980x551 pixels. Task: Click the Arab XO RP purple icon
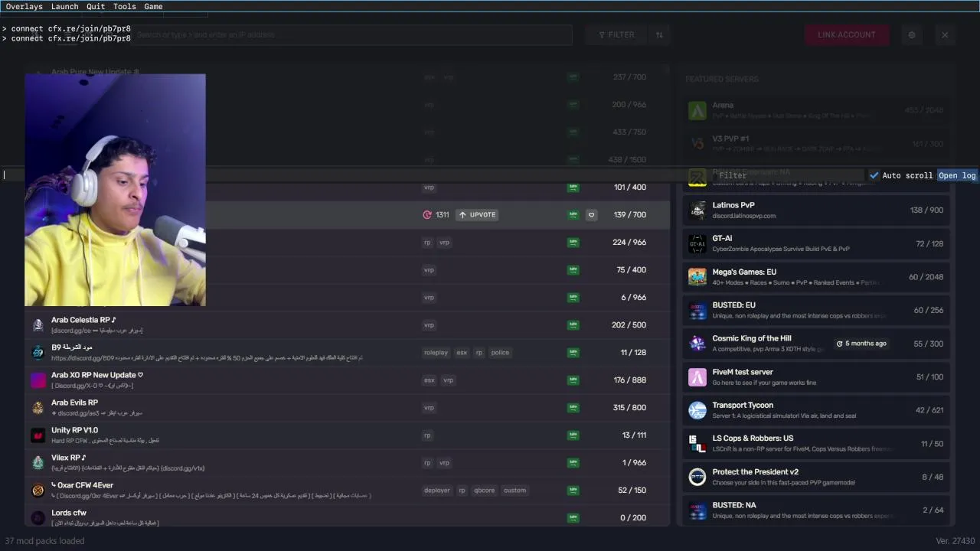pyautogui.click(x=38, y=380)
